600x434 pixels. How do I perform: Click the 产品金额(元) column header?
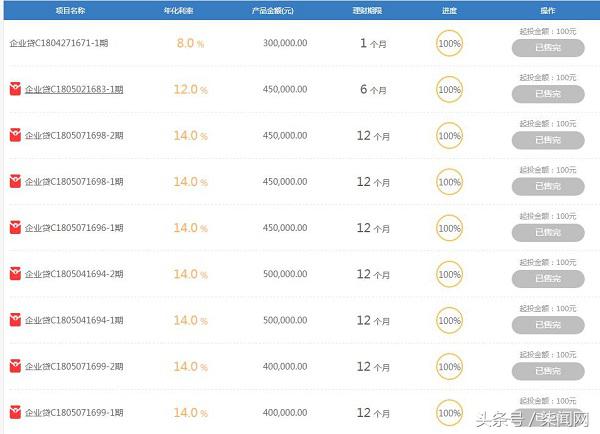coord(272,11)
